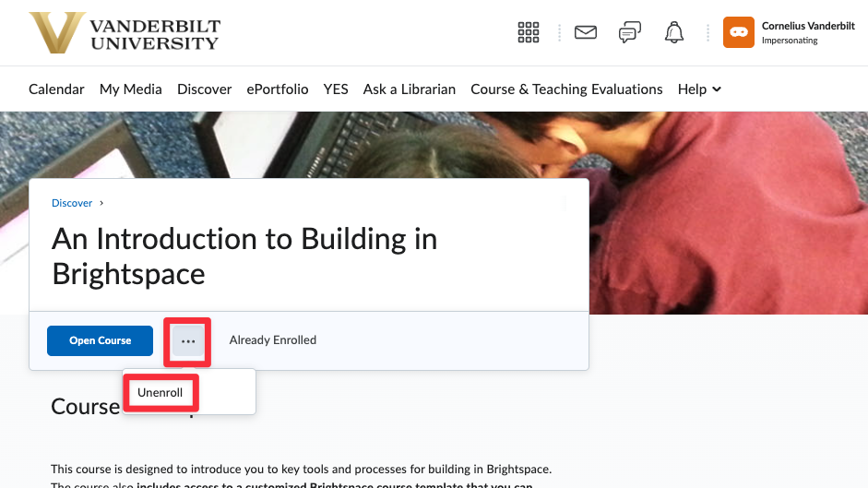Open Course & Teaching Evaluations
This screenshot has height=488, width=868.
566,89
